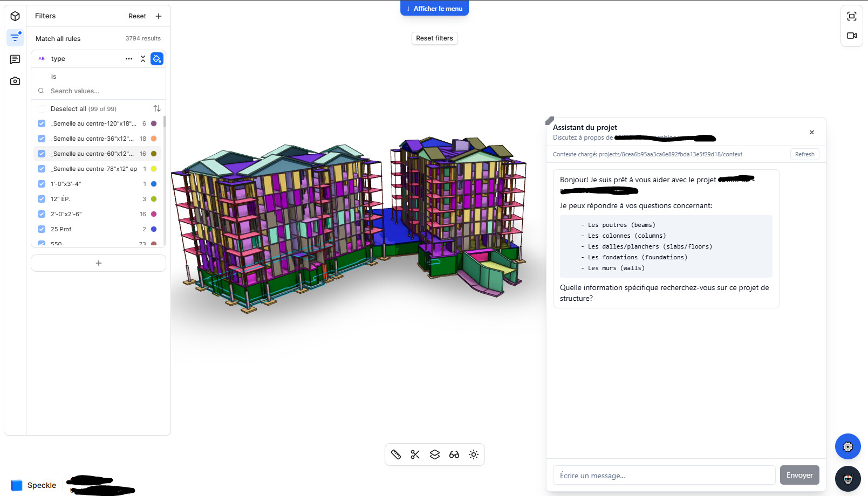
Task: Open the models cube icon in sidebar
Action: click(15, 16)
